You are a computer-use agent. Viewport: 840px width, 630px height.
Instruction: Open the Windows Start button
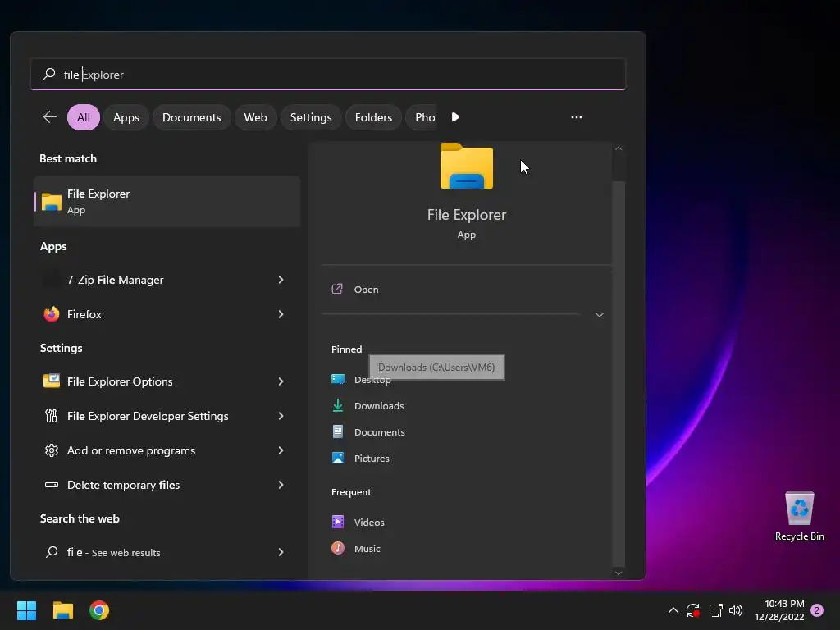coord(26,610)
